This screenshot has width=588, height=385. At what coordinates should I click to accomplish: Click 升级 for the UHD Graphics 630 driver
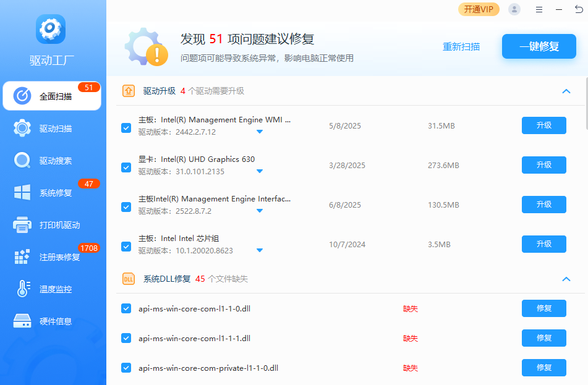point(543,165)
